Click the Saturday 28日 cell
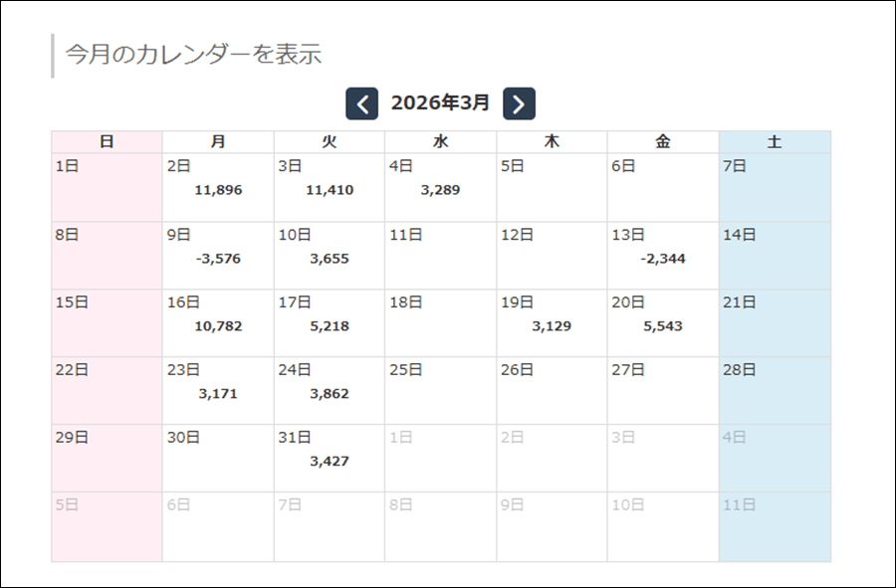The image size is (896, 588). (775, 390)
